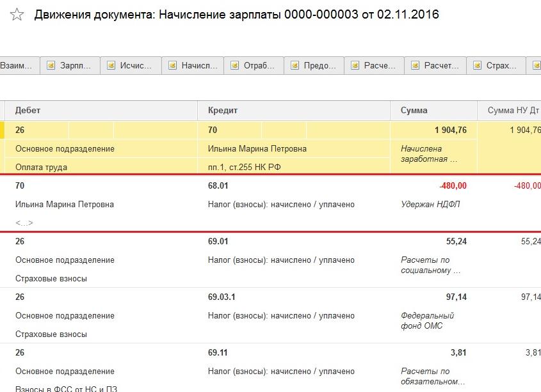
Task: Select credit account 69.11 cell
Action: 218,352
